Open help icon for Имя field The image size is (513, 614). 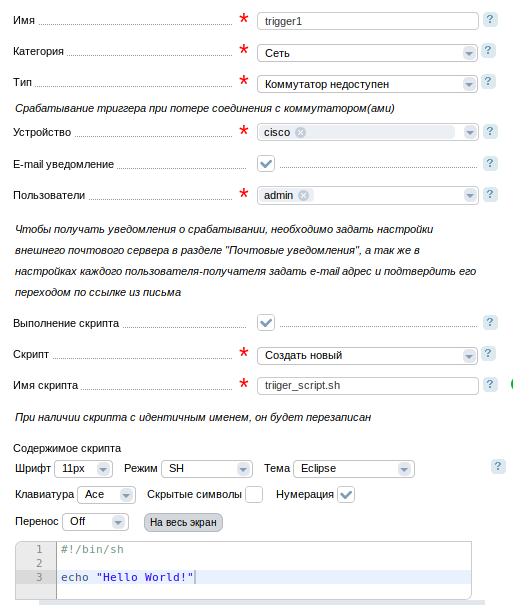tap(490, 20)
